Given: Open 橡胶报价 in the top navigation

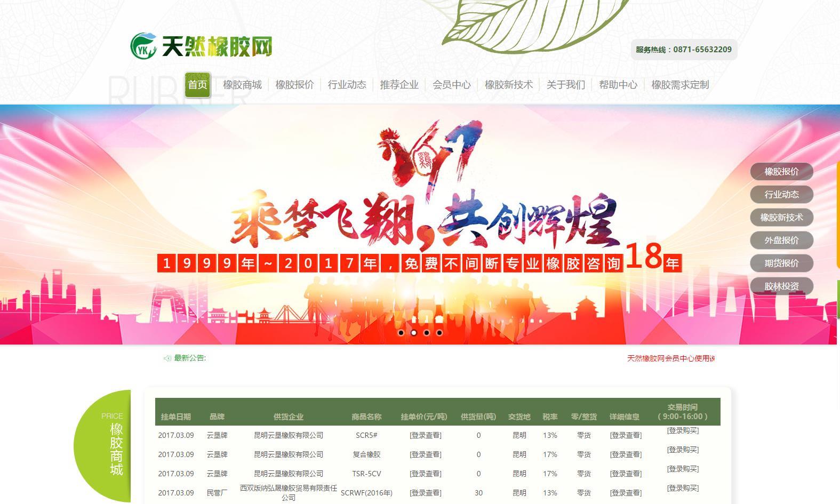Looking at the screenshot, I should [x=294, y=85].
